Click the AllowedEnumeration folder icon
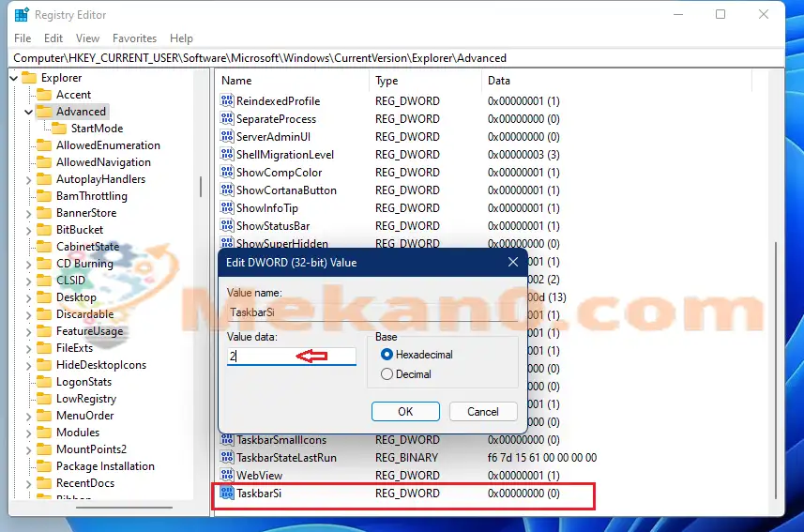 (44, 145)
